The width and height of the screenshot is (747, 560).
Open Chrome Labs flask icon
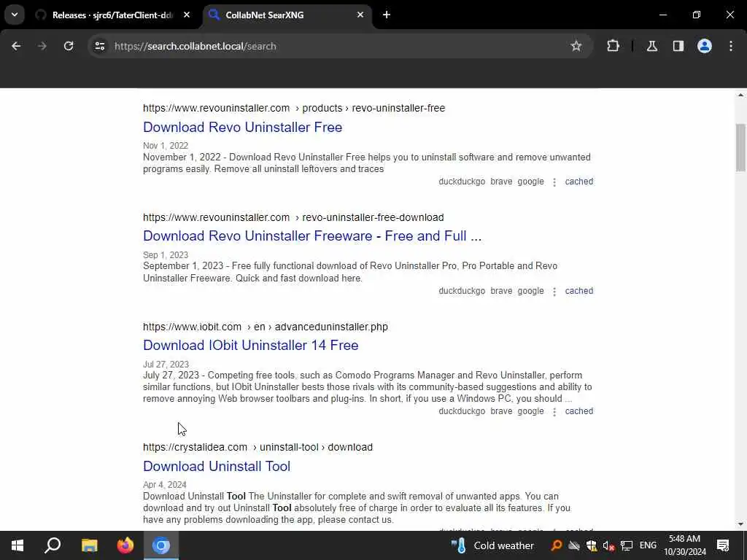651,46
